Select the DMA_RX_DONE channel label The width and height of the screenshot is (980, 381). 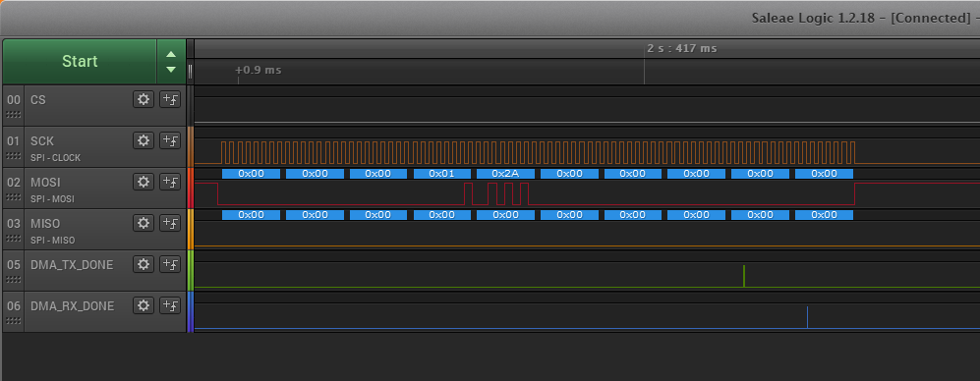pos(73,306)
